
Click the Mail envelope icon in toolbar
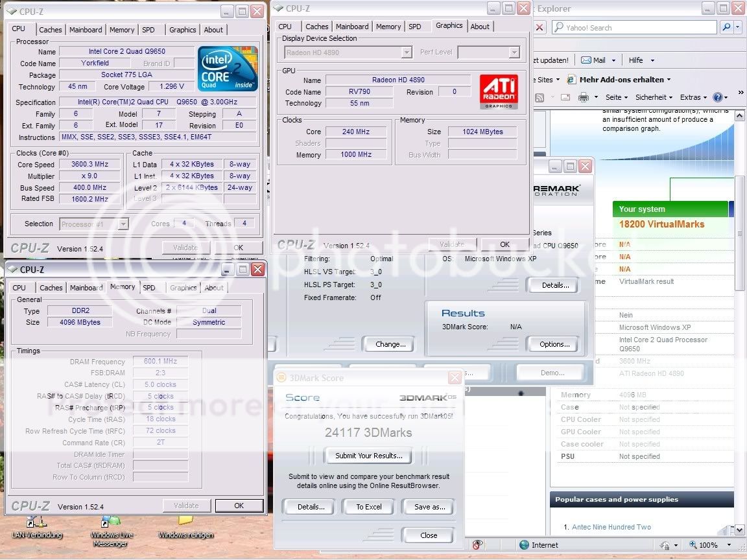586,60
